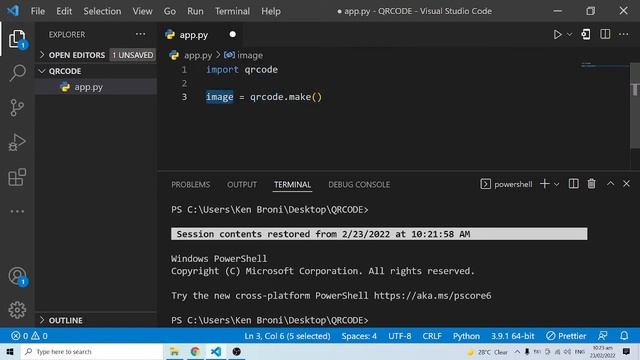This screenshot has height=360, width=640.
Task: Click the editor minimap
Action: click(605, 65)
